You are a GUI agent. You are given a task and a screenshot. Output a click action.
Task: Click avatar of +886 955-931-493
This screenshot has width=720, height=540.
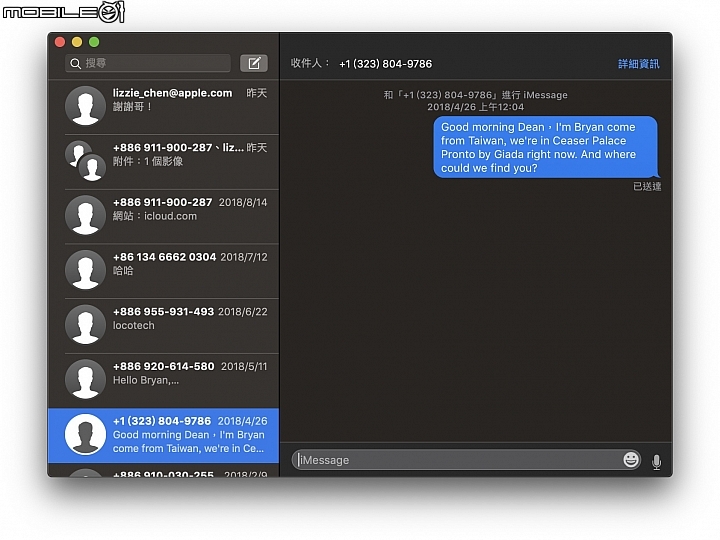coord(85,325)
